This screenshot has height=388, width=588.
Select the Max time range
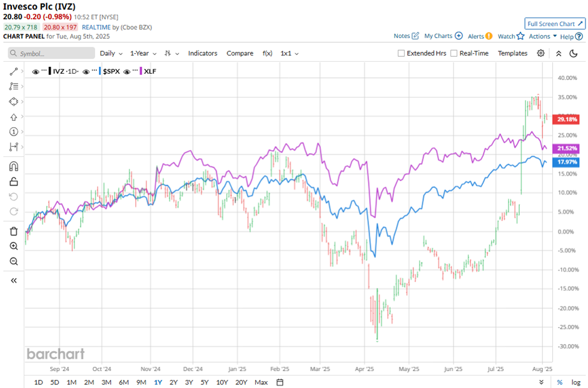coord(261,382)
